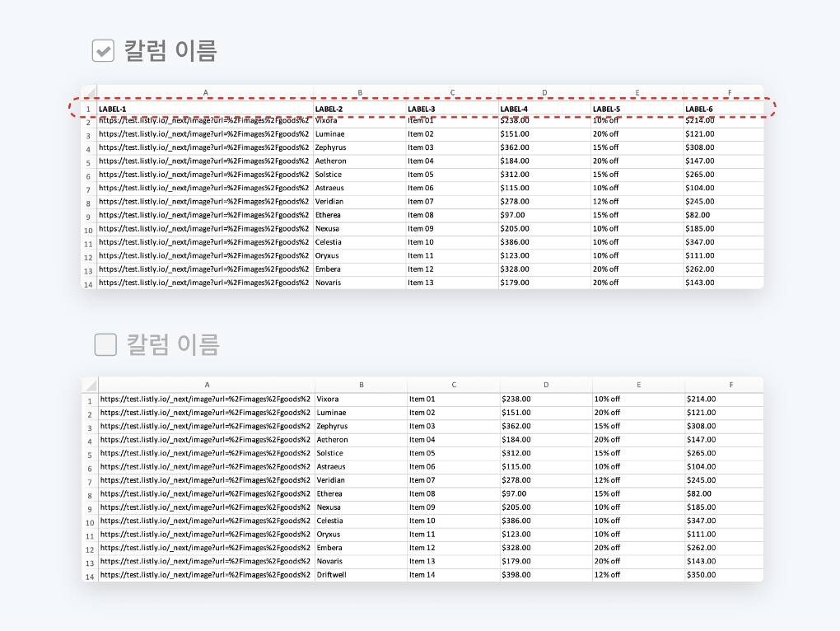Click row number 14 beside Driftwell
Screen dimensions: 840x631
pyautogui.click(x=89, y=576)
